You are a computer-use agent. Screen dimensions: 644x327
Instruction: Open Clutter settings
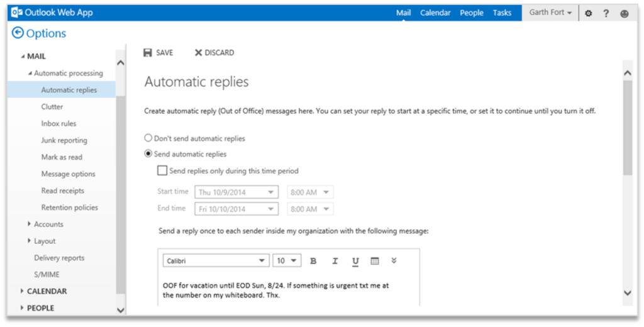coord(52,106)
